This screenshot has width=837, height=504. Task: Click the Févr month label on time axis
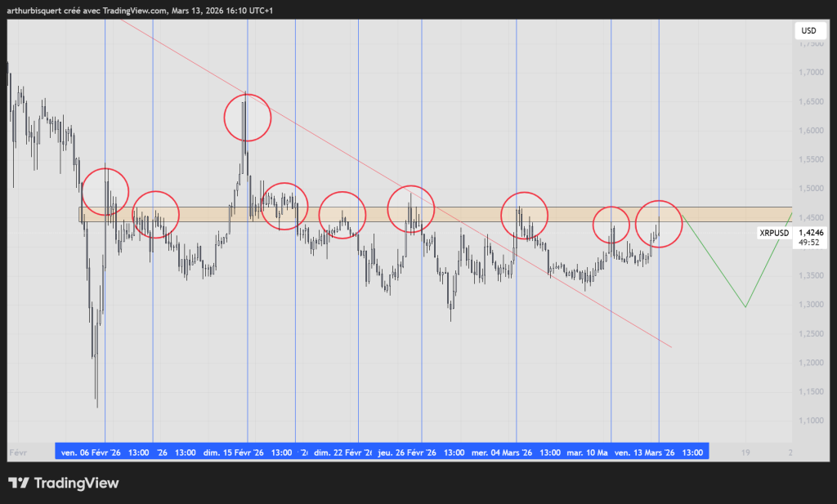pyautogui.click(x=17, y=450)
